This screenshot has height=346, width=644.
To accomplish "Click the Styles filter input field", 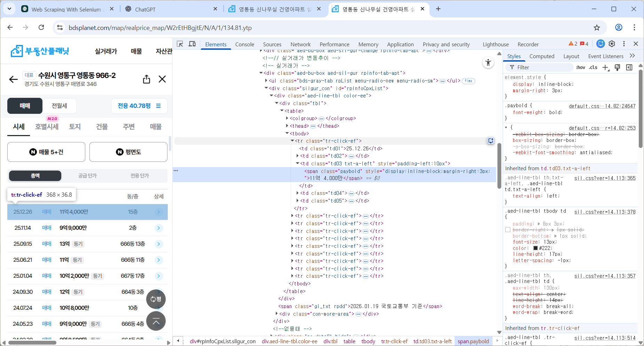I will coord(539,68).
